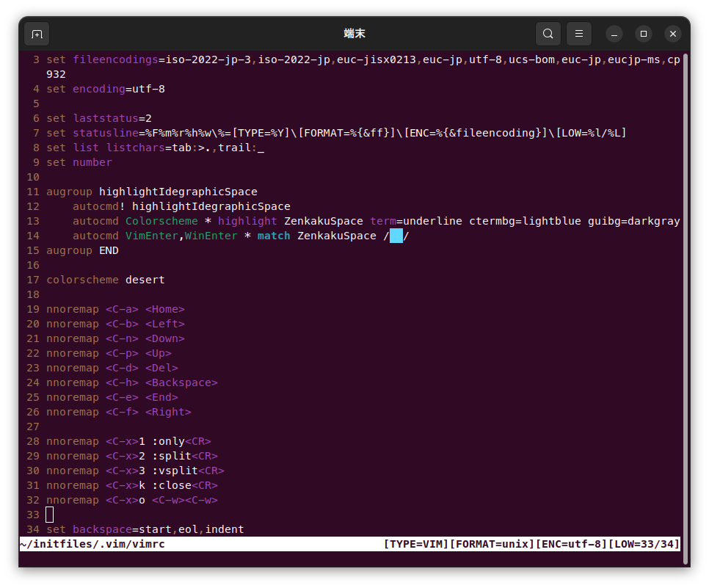Click 'laststatus' on line 6
709x588 pixels.
point(106,118)
